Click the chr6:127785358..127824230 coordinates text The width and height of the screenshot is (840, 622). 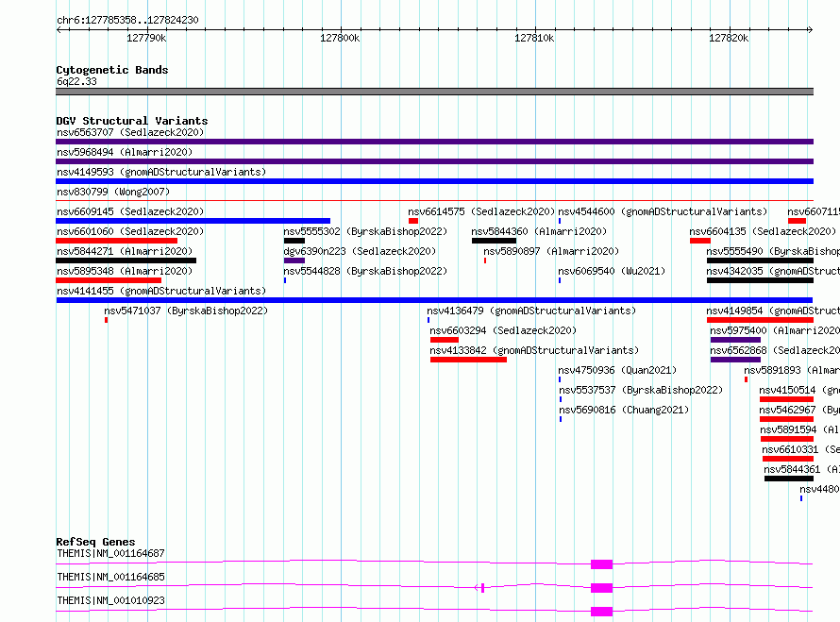pyautogui.click(x=127, y=20)
